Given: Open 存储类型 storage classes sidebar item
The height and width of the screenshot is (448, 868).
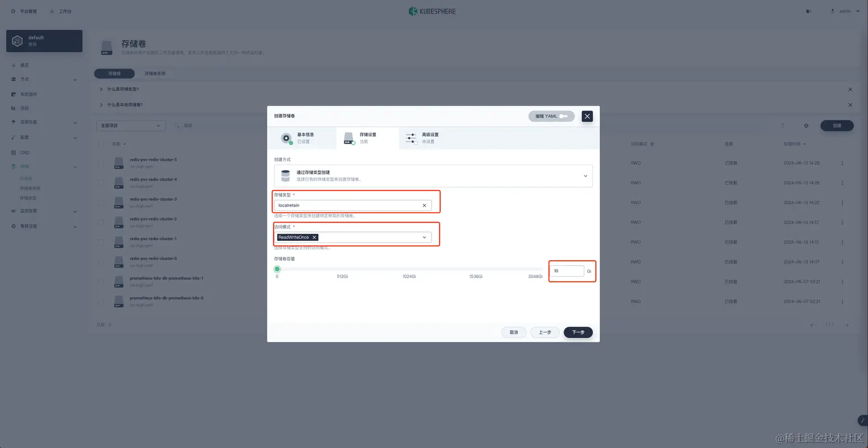Looking at the screenshot, I should pyautogui.click(x=28, y=198).
